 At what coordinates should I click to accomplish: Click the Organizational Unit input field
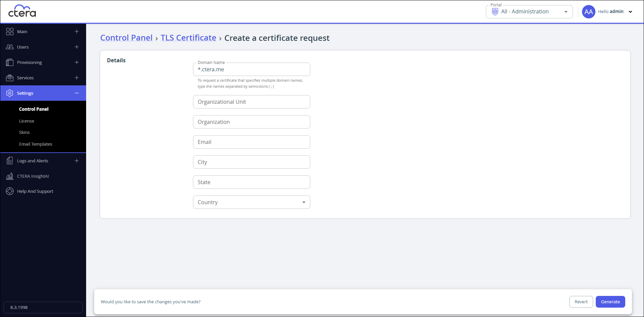252,102
